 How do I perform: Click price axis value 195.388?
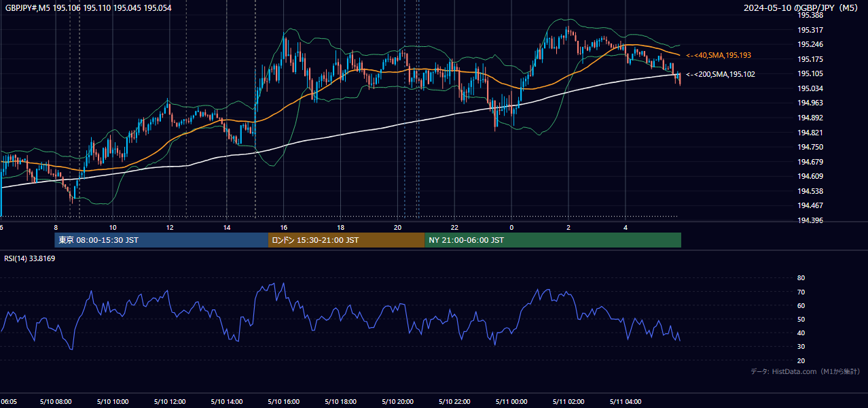810,15
